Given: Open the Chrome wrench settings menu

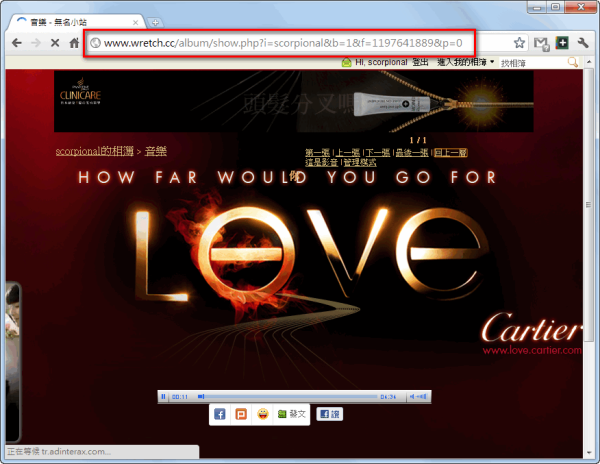Looking at the screenshot, I should click(582, 42).
